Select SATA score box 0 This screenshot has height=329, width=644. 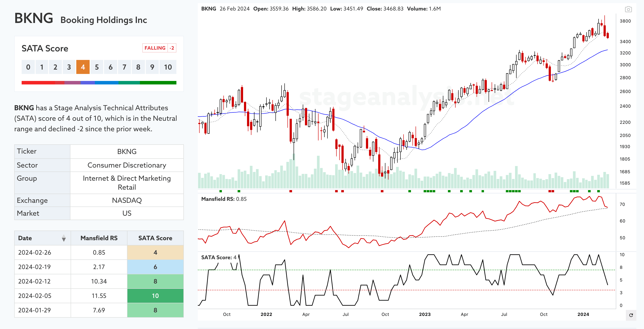(x=28, y=67)
